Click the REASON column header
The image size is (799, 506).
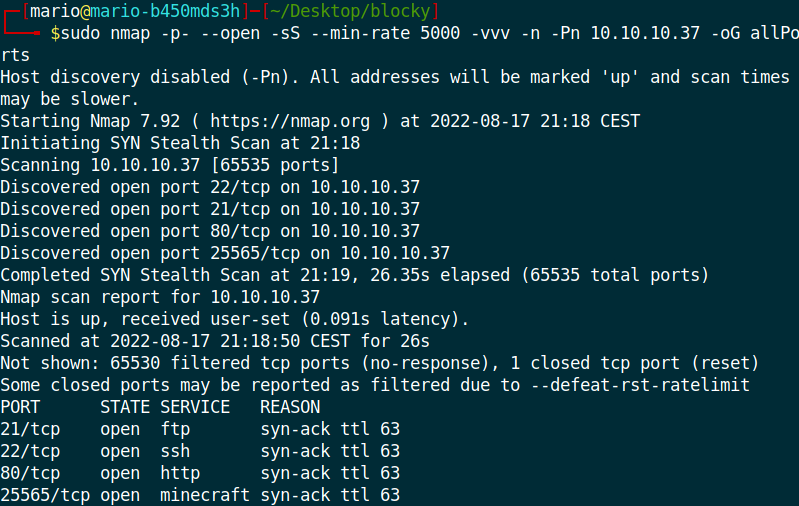(290, 407)
